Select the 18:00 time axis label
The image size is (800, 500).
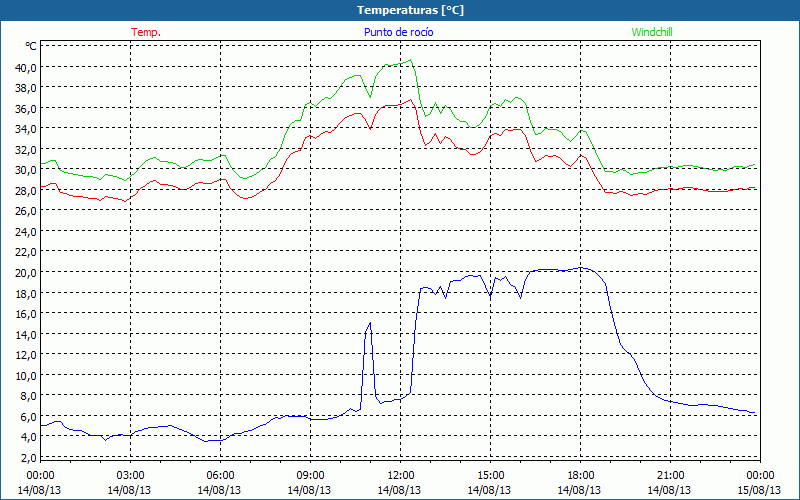click(580, 475)
